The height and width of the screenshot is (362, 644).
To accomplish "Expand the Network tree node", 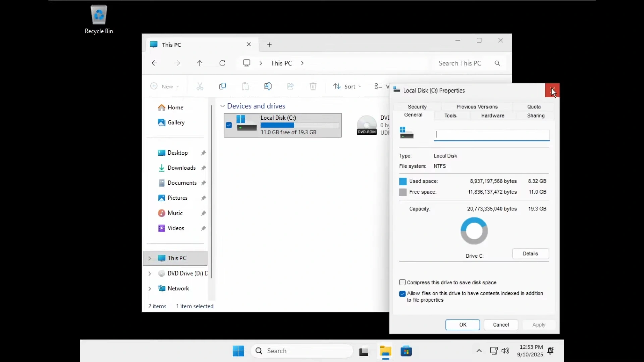I will [x=150, y=288].
